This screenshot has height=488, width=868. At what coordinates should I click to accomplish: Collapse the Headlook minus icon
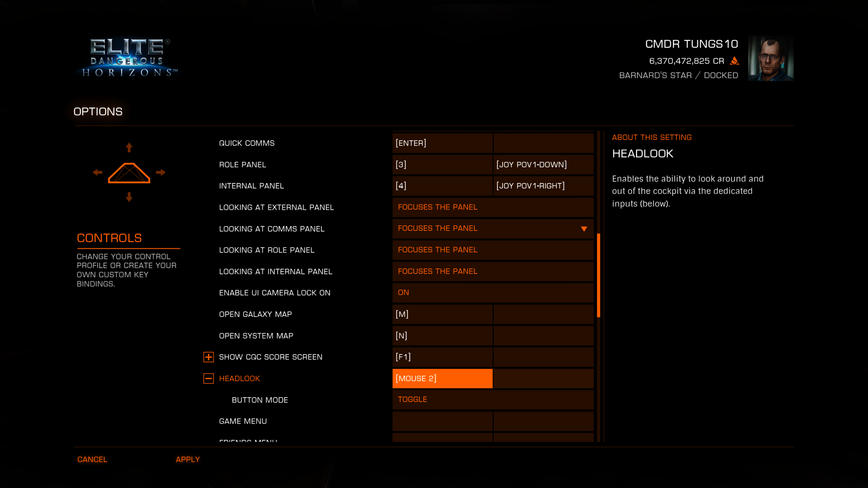[209, 379]
